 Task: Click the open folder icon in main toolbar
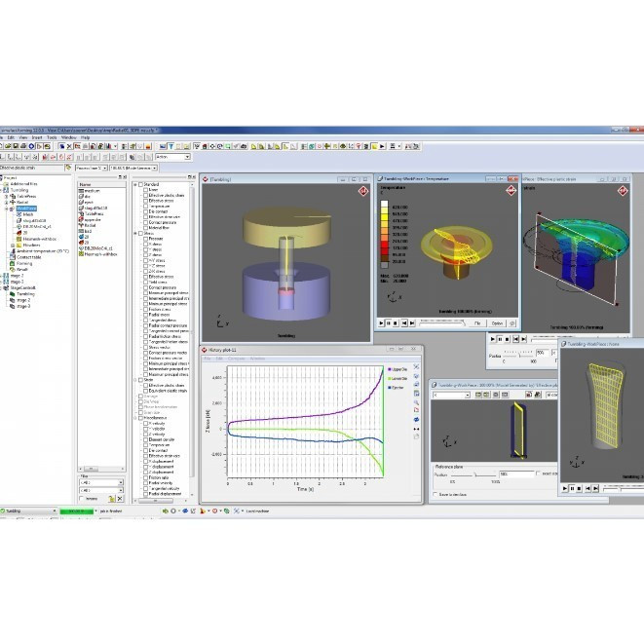click(8, 146)
